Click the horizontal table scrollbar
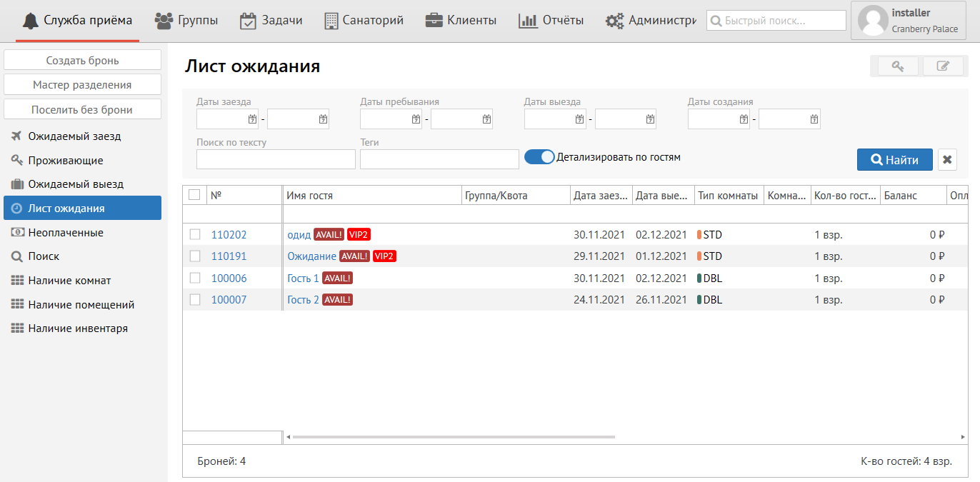Viewport: 980px width, 482px height. point(454,437)
